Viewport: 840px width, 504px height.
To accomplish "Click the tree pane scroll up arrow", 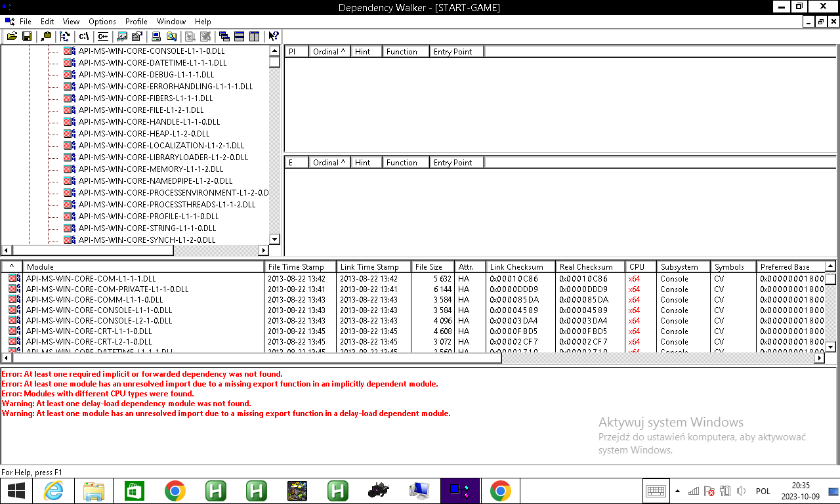I will pyautogui.click(x=274, y=51).
